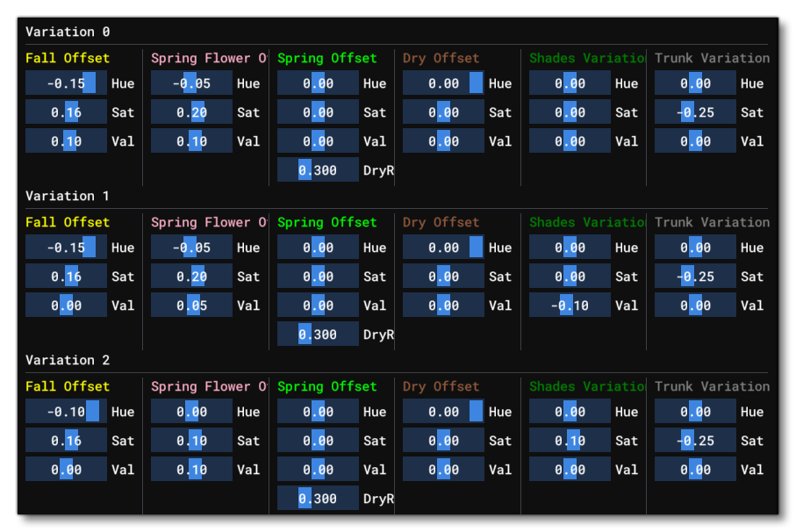Click Variation 1 Spring Offset Hue slider
This screenshot has width=796, height=532.
(318, 247)
